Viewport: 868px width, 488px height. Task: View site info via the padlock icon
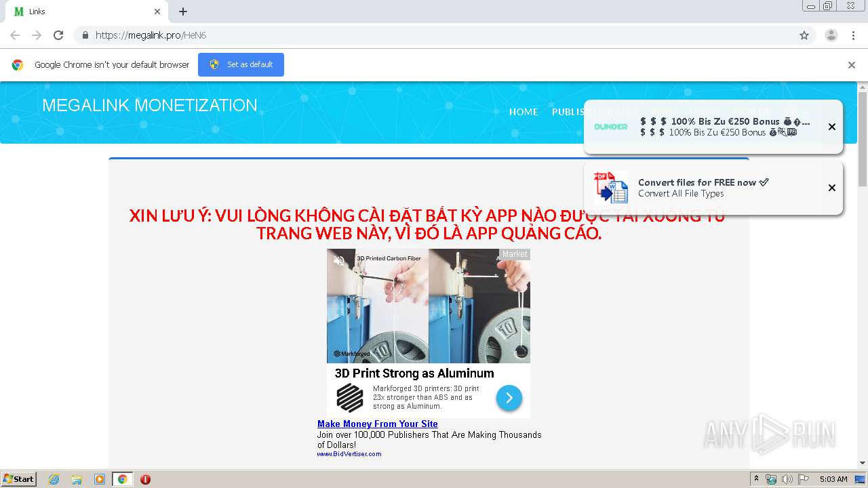click(85, 35)
